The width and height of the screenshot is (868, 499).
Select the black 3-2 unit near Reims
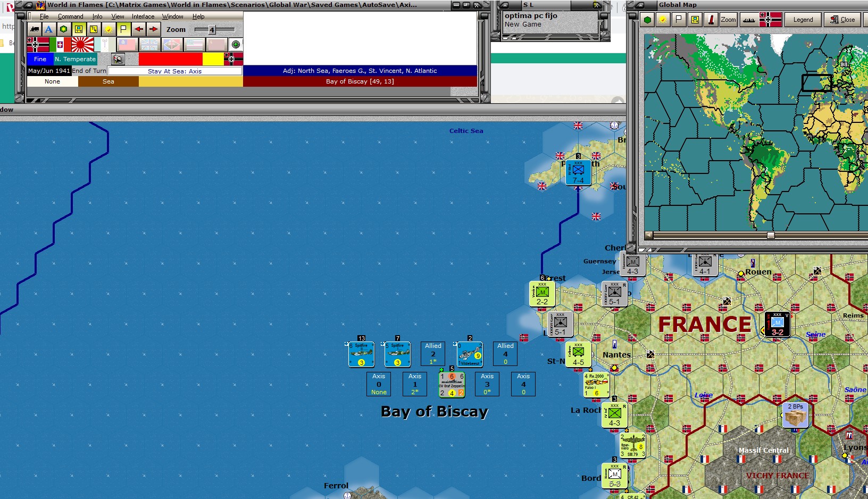pyautogui.click(x=777, y=325)
